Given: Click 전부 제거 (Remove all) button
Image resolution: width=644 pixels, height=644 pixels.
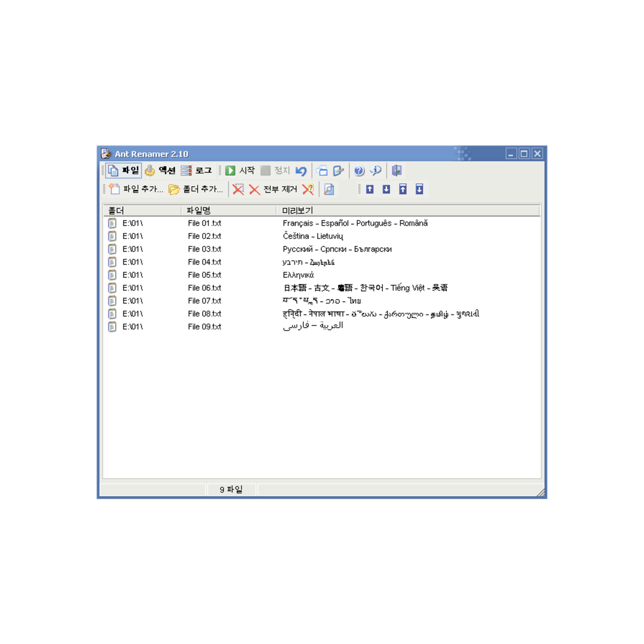Looking at the screenshot, I should [274, 190].
